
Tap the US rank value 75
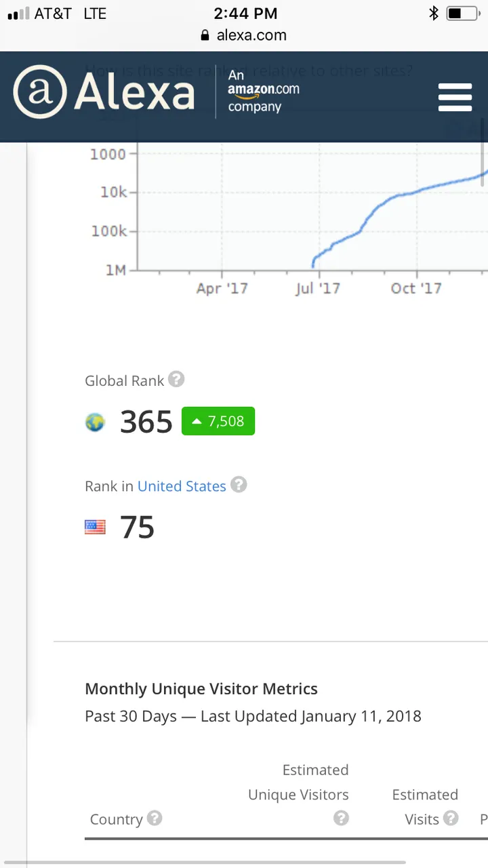click(x=138, y=527)
